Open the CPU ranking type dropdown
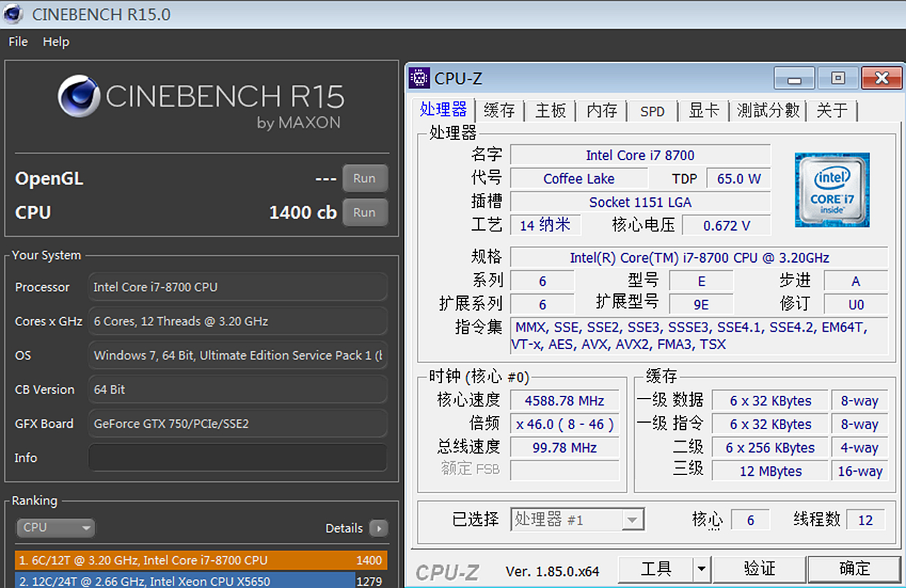 (55, 528)
